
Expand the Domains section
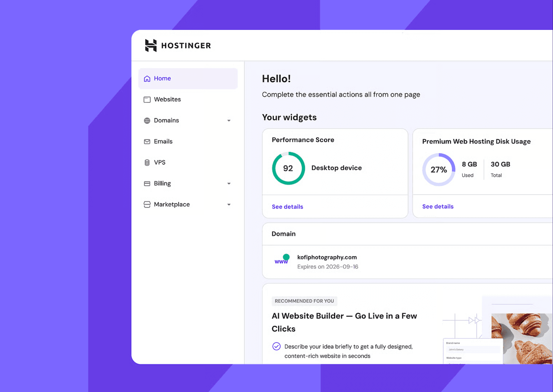click(229, 120)
